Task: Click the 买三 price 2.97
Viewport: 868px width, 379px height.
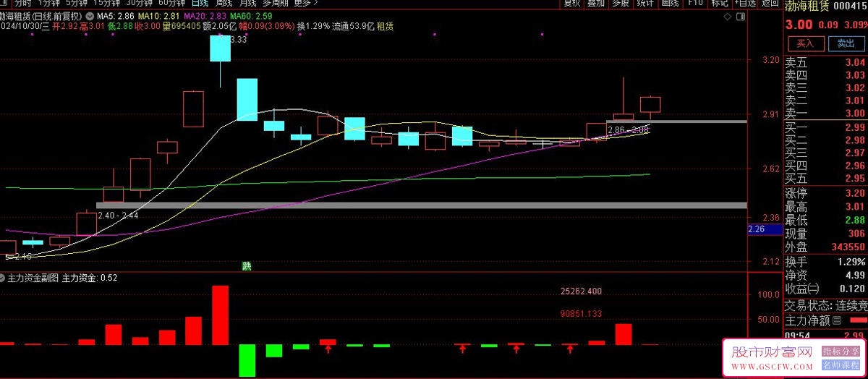Action: pyautogui.click(x=854, y=153)
